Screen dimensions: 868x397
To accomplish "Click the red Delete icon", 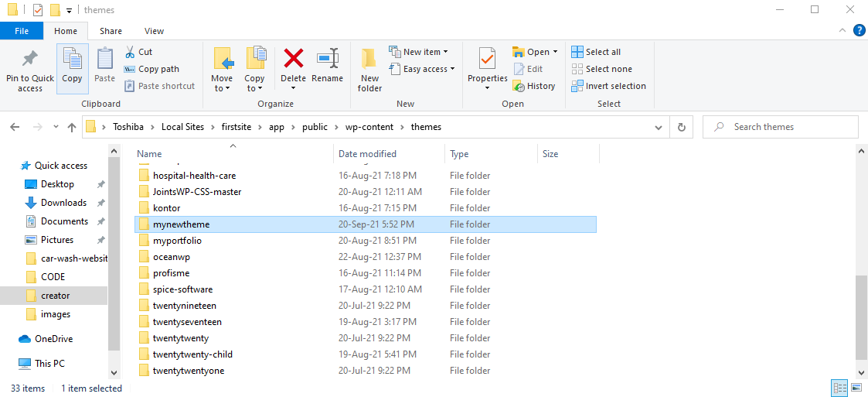I will tap(294, 60).
